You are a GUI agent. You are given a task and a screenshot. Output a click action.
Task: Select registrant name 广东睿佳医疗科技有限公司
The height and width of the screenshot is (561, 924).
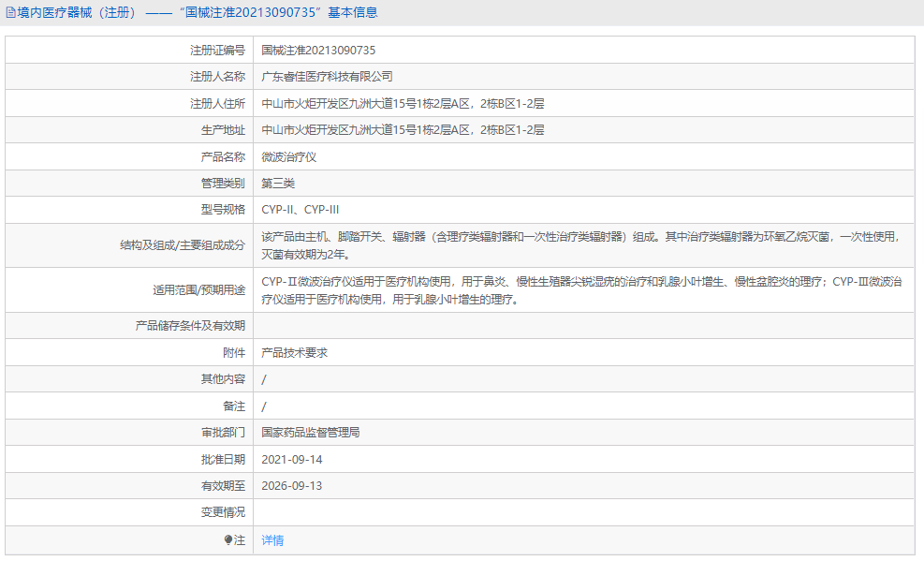point(327,77)
